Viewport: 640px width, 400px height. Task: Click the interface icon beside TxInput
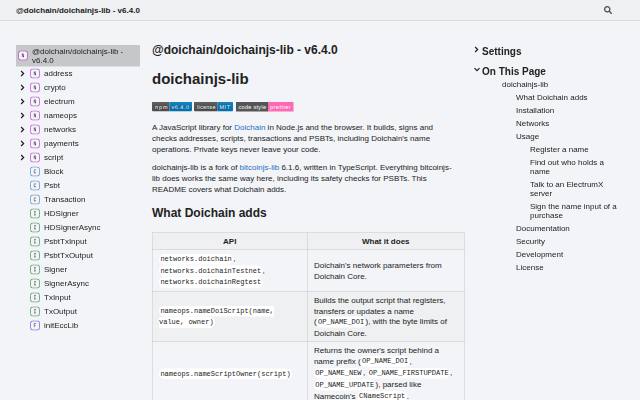point(35,297)
